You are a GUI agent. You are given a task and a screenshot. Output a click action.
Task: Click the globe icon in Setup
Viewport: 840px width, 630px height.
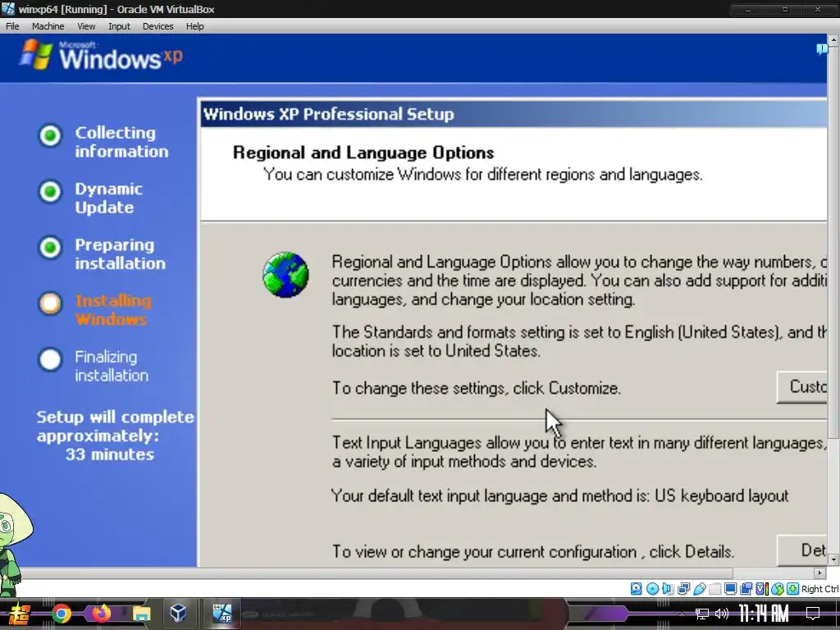(285, 275)
